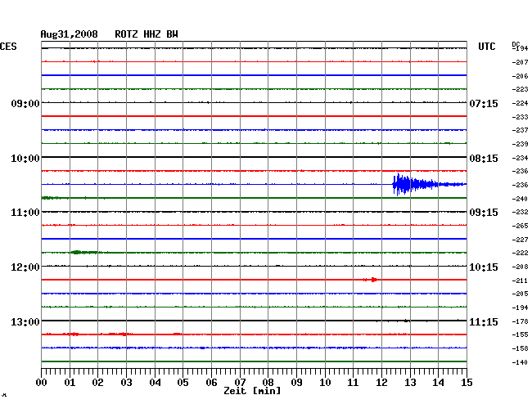Select the DC offset value -265
Viewport: 532px width, 404px height.
[520, 226]
